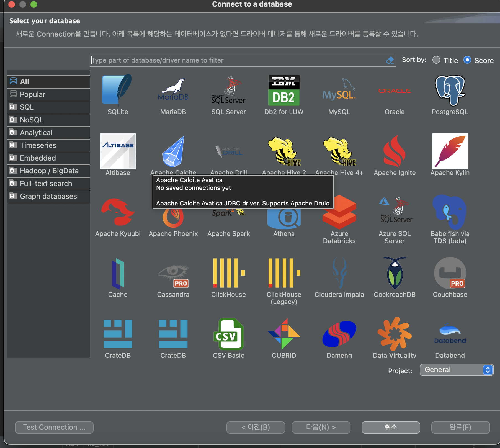Pick the ClickHouse database icon
This screenshot has height=448, width=500.
[228, 273]
